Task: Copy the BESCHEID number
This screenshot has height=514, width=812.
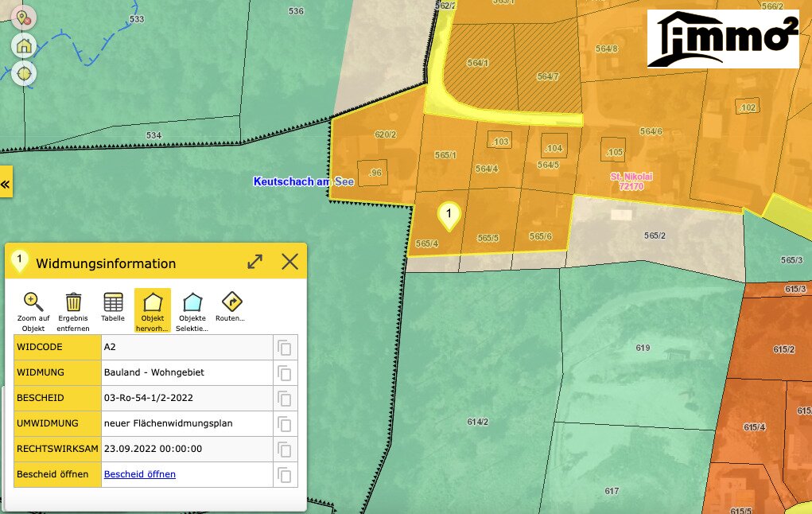Action: click(285, 399)
